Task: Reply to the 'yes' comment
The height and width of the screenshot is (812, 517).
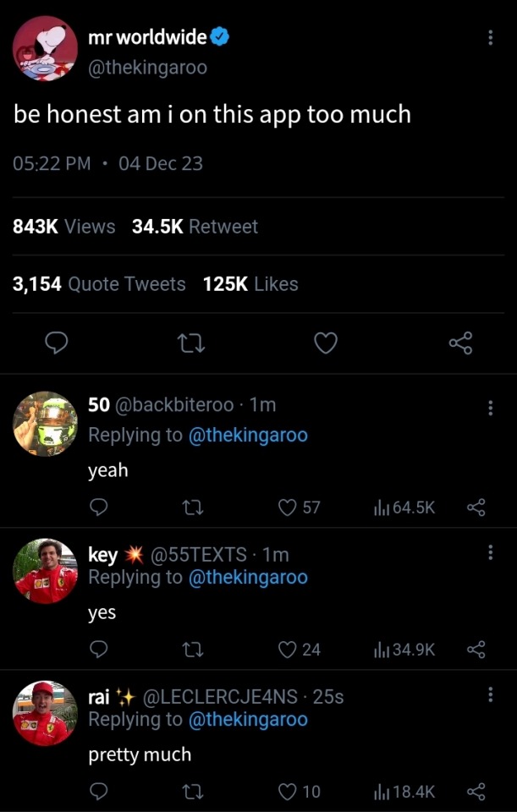Action: click(x=99, y=649)
